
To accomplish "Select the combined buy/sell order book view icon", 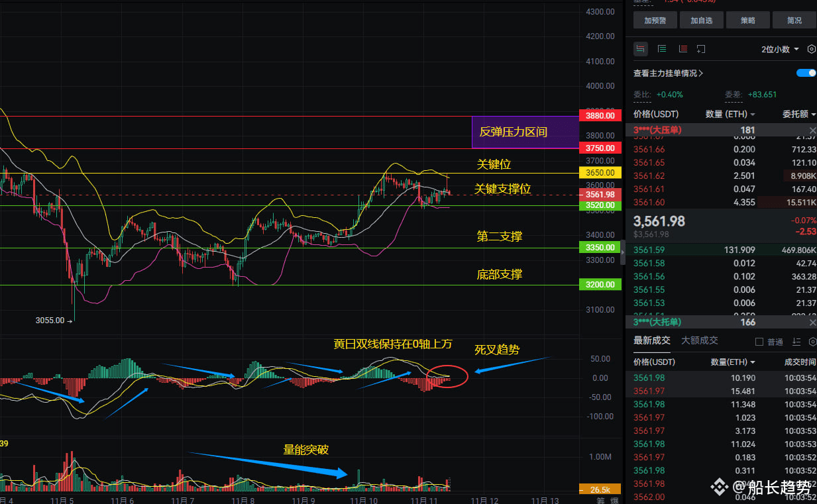I will tap(641, 49).
